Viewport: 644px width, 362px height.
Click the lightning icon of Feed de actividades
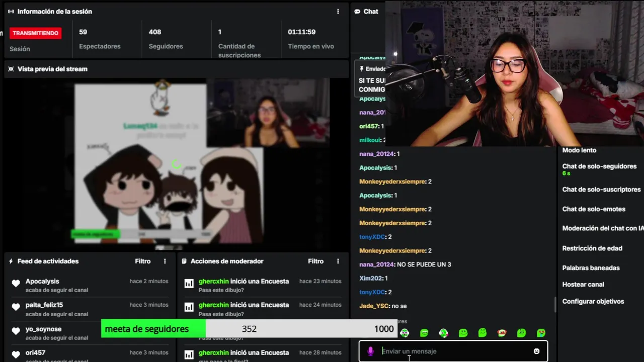coord(11,261)
